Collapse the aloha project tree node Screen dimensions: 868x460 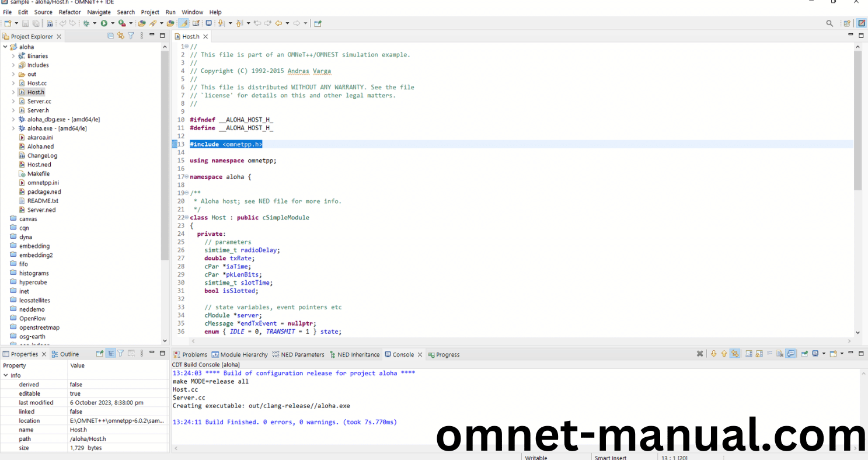point(5,47)
